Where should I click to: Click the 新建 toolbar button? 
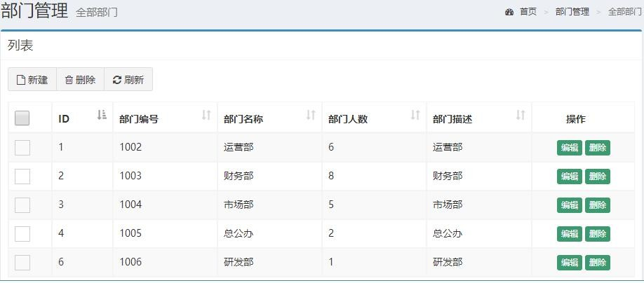point(32,79)
